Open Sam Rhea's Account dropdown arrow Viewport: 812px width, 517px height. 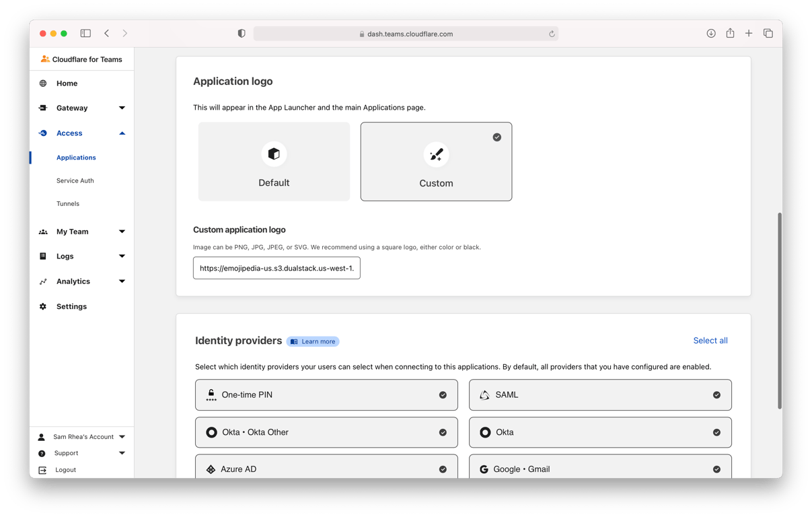point(122,437)
